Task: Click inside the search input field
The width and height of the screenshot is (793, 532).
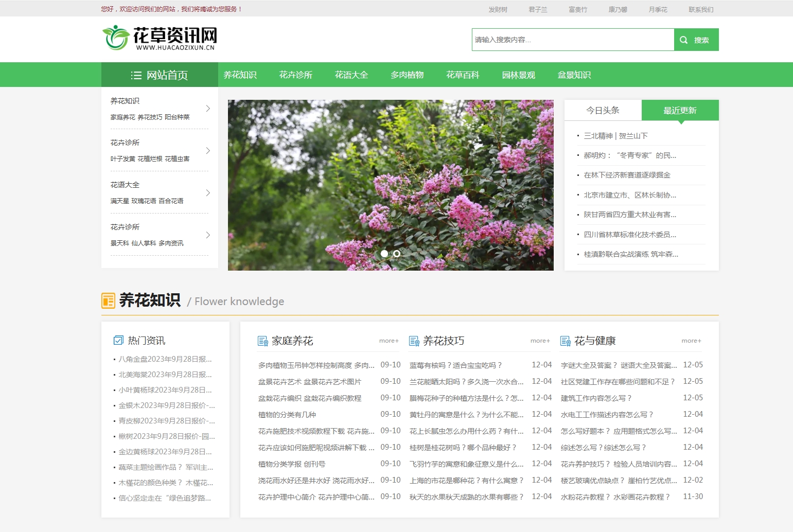Action: (571, 39)
